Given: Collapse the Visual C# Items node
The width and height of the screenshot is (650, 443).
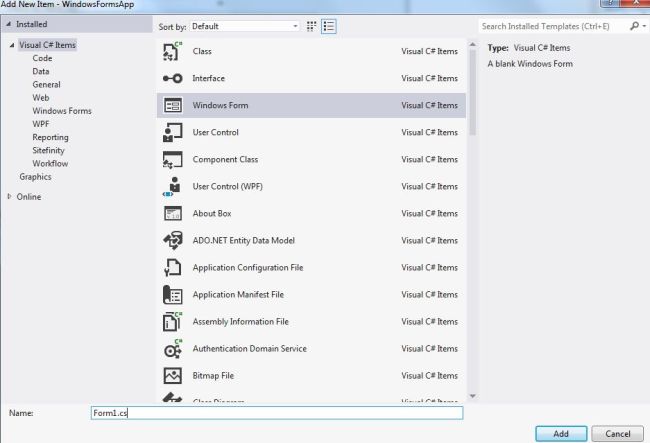Looking at the screenshot, I should 11,45.
